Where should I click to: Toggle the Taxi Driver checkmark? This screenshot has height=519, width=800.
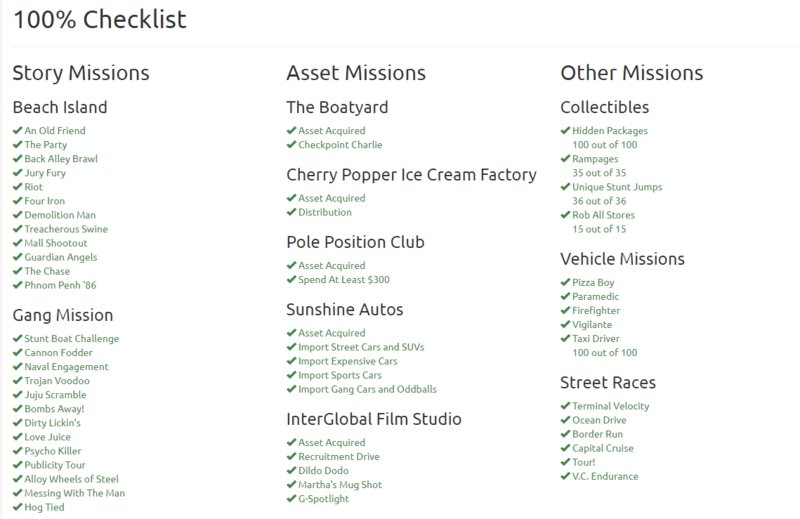(565, 338)
